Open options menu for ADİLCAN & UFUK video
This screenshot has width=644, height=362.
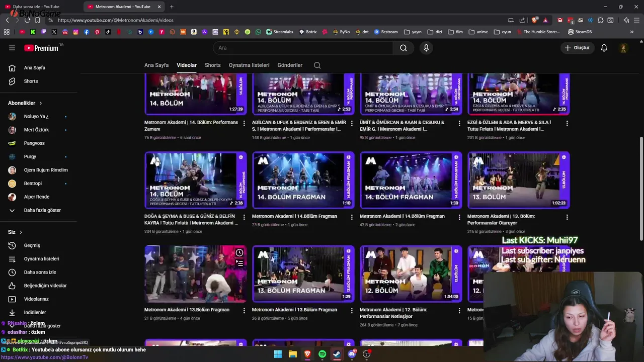tap(352, 123)
